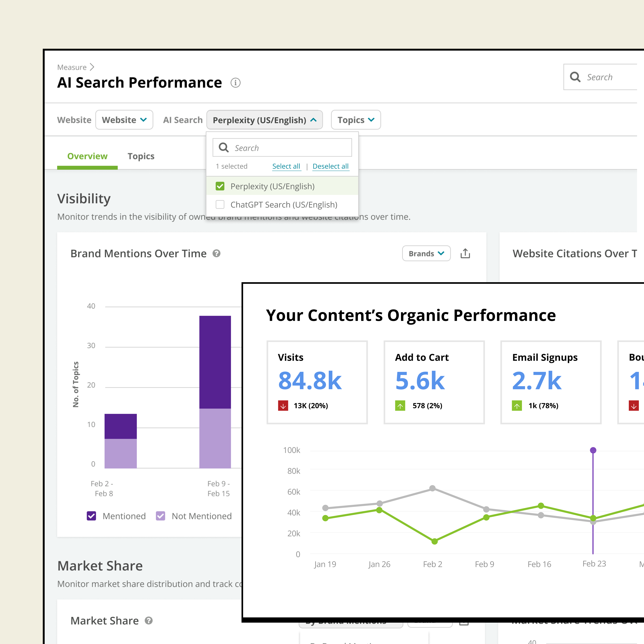Expand the Topics filter dropdown
The height and width of the screenshot is (644, 644).
point(356,120)
